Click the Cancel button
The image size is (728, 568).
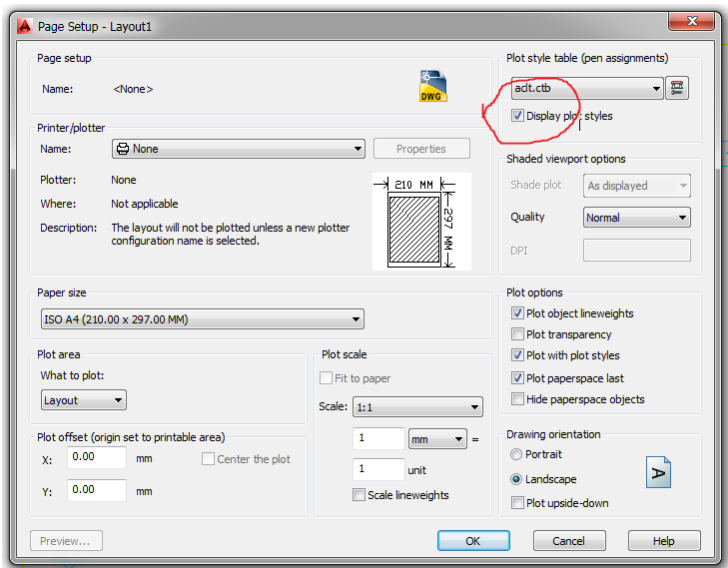[x=569, y=541]
